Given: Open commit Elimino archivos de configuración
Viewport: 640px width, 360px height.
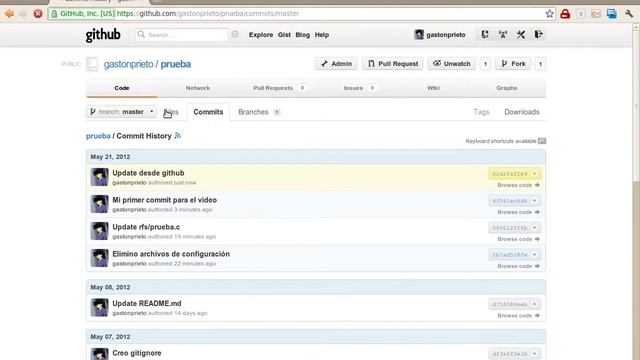Looking at the screenshot, I should click(171, 254).
